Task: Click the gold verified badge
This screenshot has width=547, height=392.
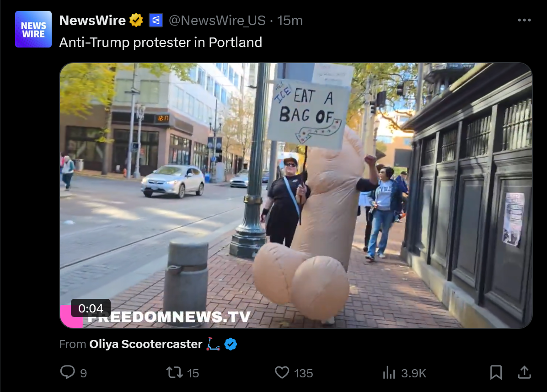Action: 136,20
